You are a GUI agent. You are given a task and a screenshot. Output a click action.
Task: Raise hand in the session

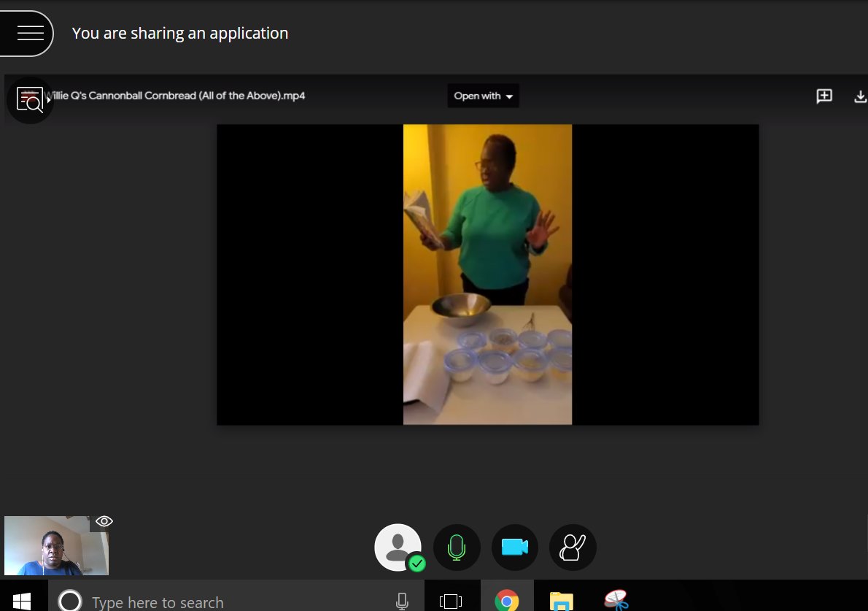pos(573,547)
